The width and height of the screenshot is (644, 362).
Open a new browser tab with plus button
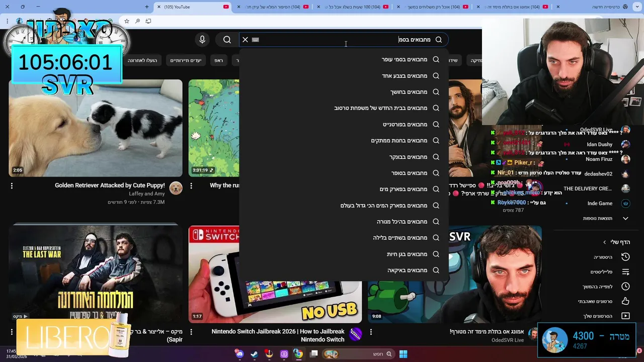(x=147, y=7)
